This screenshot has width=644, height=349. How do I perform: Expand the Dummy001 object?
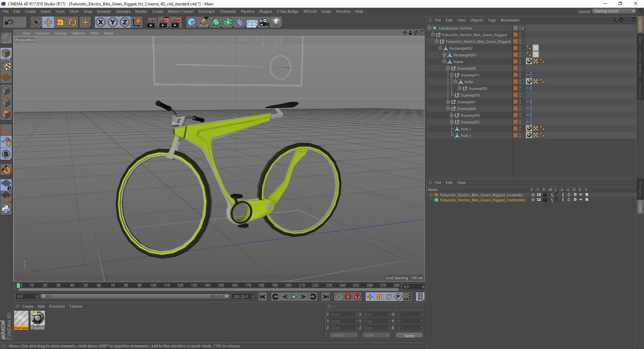[x=448, y=102]
